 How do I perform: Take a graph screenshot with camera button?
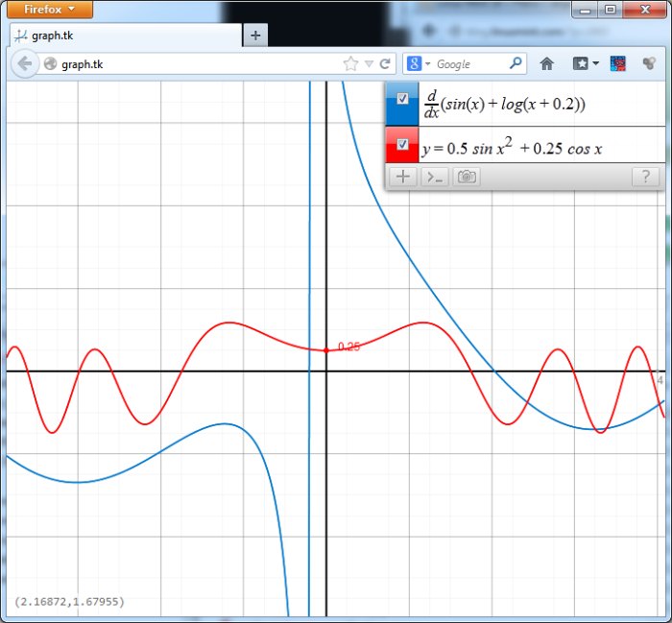pos(467,177)
